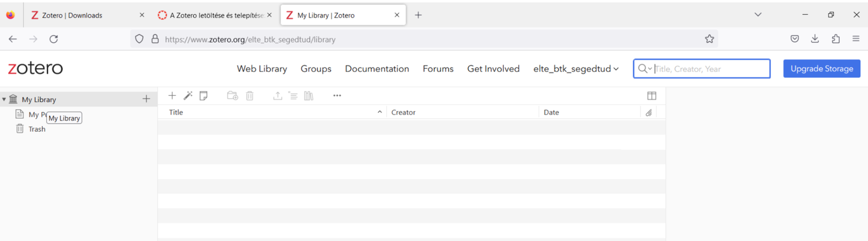Open the Groups nav link
The height and width of the screenshot is (241, 868).
coord(316,69)
